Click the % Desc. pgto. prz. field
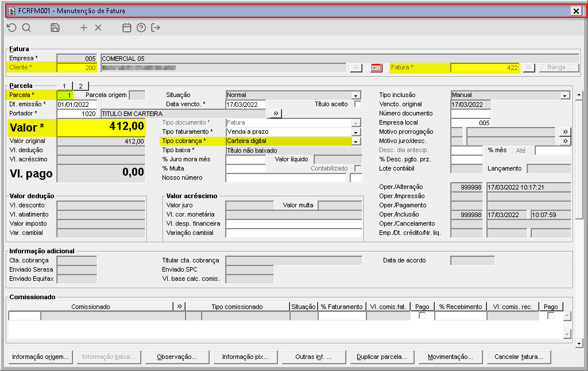Viewport: 588px width, 371px height. [x=466, y=160]
